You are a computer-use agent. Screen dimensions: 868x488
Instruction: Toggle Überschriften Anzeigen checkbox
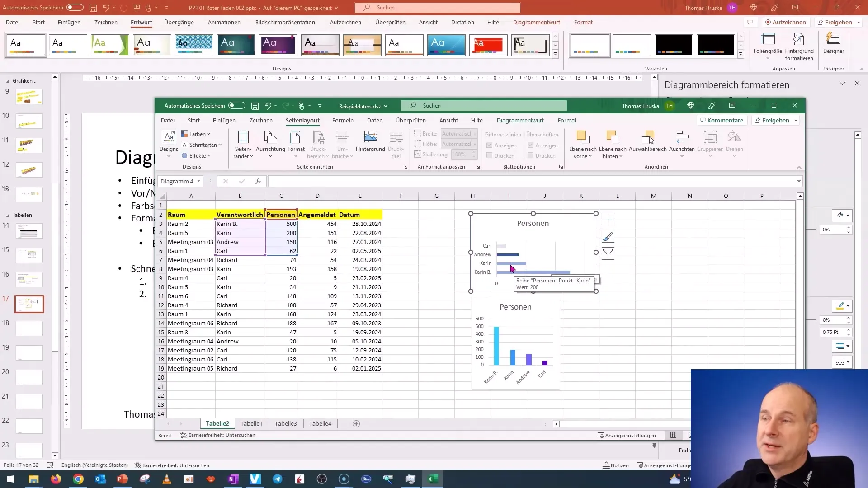click(x=530, y=145)
